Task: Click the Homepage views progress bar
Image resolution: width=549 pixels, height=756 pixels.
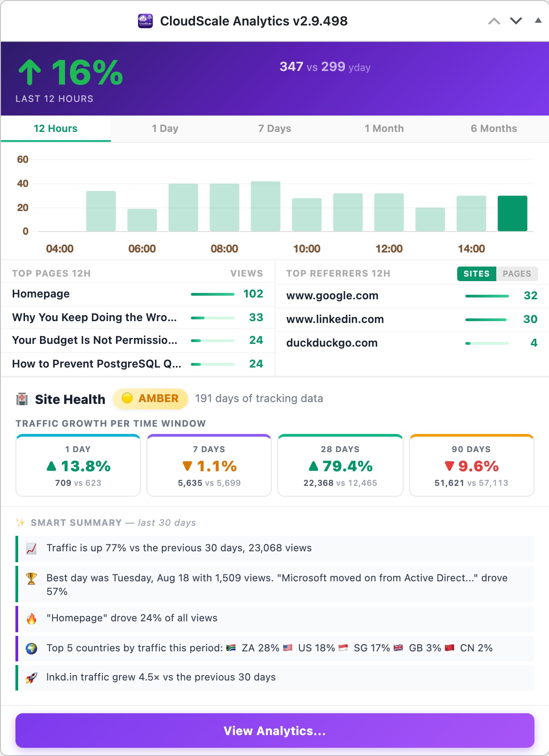Action: (213, 294)
